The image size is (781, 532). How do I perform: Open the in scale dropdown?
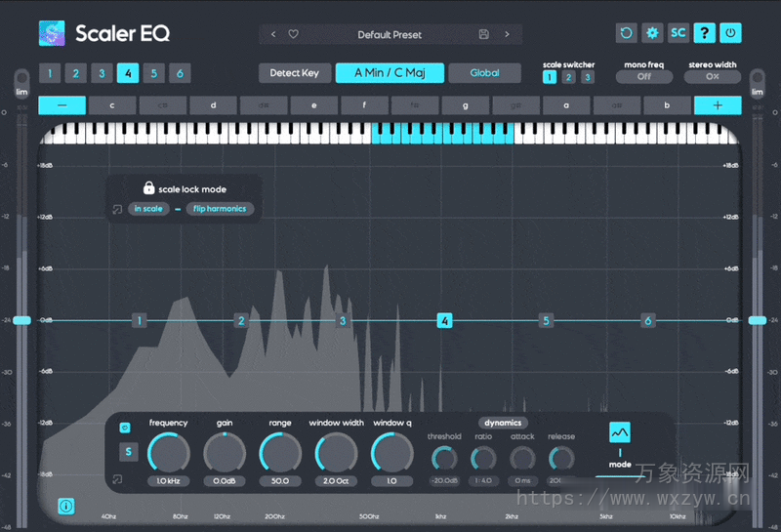pyautogui.click(x=148, y=209)
